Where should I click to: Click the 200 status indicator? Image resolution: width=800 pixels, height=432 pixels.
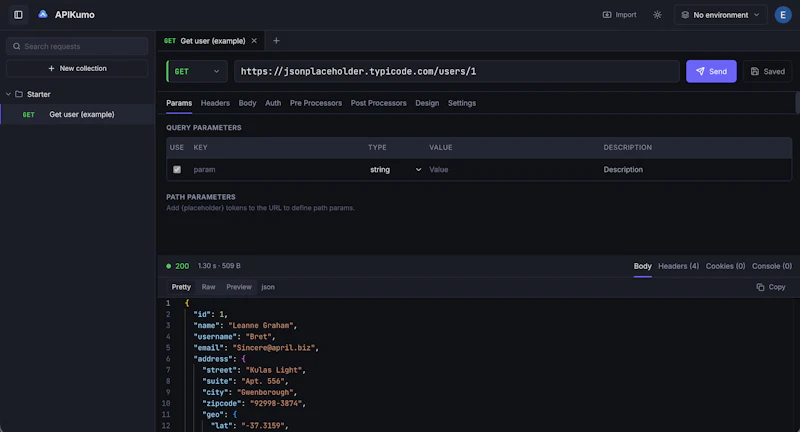(178, 266)
